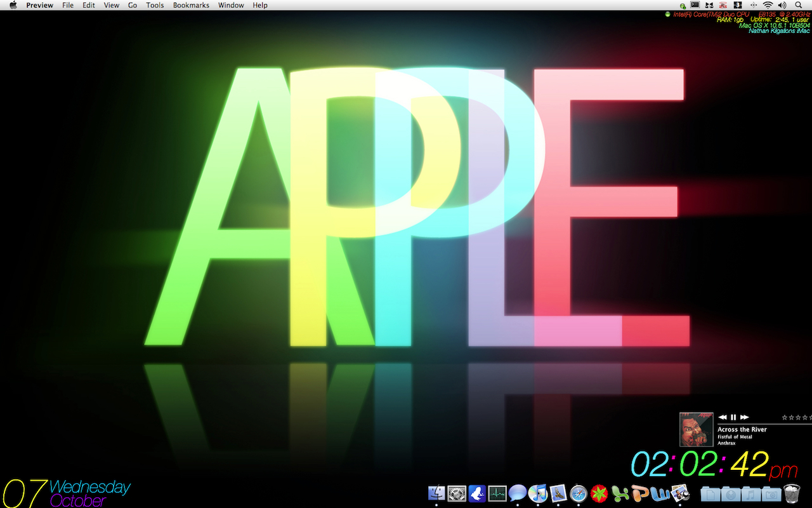The height and width of the screenshot is (508, 812).
Task: Open the Tools menu
Action: click(155, 5)
